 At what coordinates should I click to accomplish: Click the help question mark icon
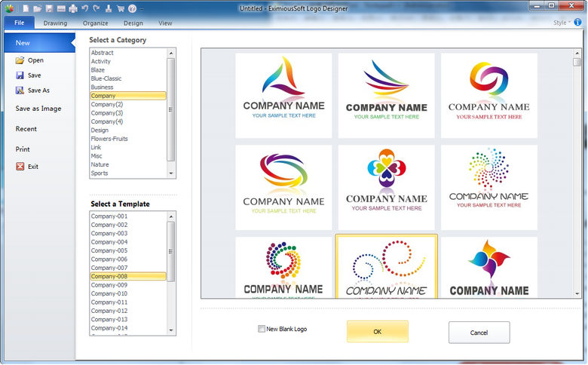[132, 8]
